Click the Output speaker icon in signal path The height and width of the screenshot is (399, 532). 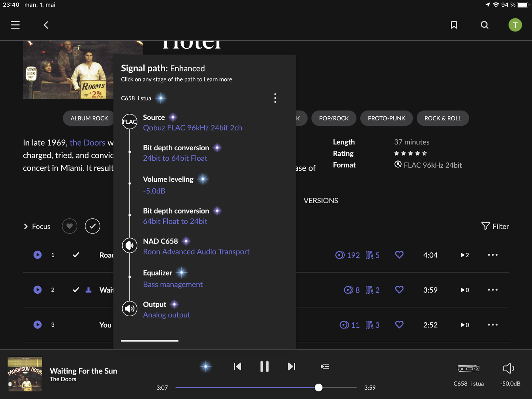[x=130, y=308]
